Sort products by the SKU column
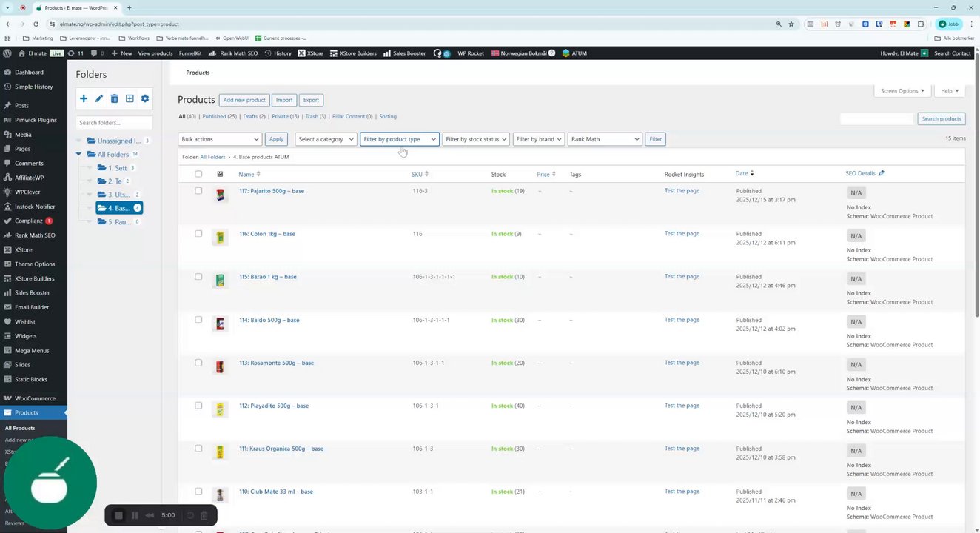Screen dimensions: 980x533 click(420, 174)
